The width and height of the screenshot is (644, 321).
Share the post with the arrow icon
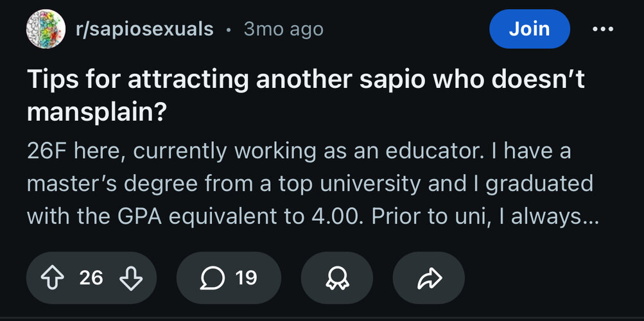[428, 277]
